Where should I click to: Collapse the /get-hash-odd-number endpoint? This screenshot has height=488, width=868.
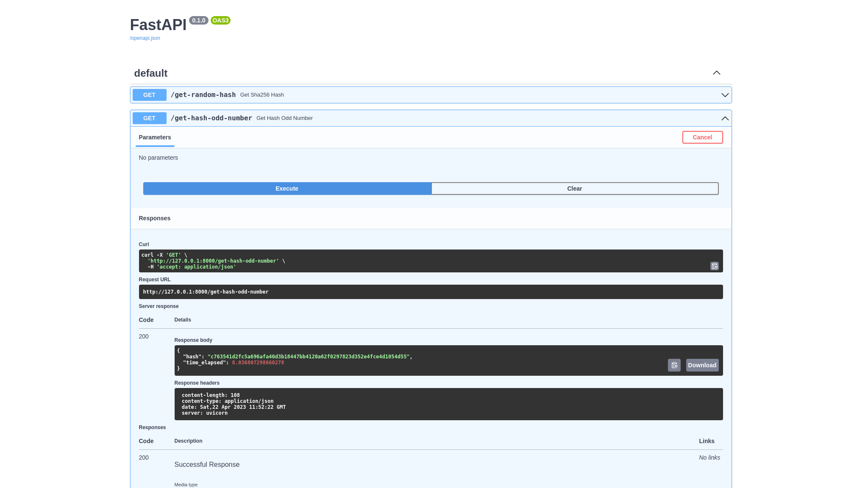725,118
